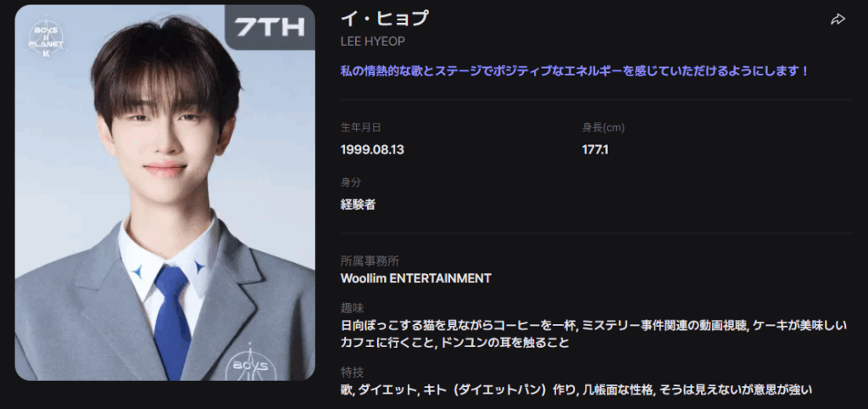Click the 生年月日 label
This screenshot has height=409, width=868.
(x=360, y=127)
